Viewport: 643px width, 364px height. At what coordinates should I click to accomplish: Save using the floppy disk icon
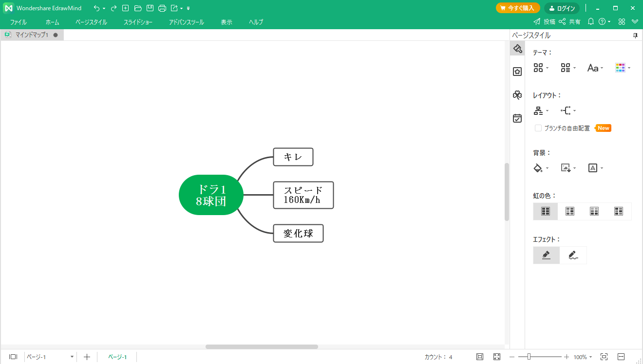click(x=150, y=8)
